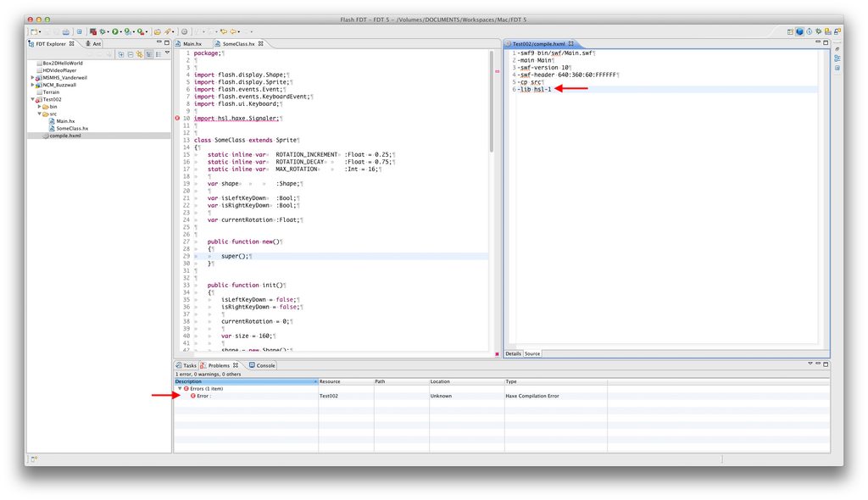Maximize the FDT Explorer panel
Image resolution: width=868 pixels, height=500 pixels.
pos(165,43)
